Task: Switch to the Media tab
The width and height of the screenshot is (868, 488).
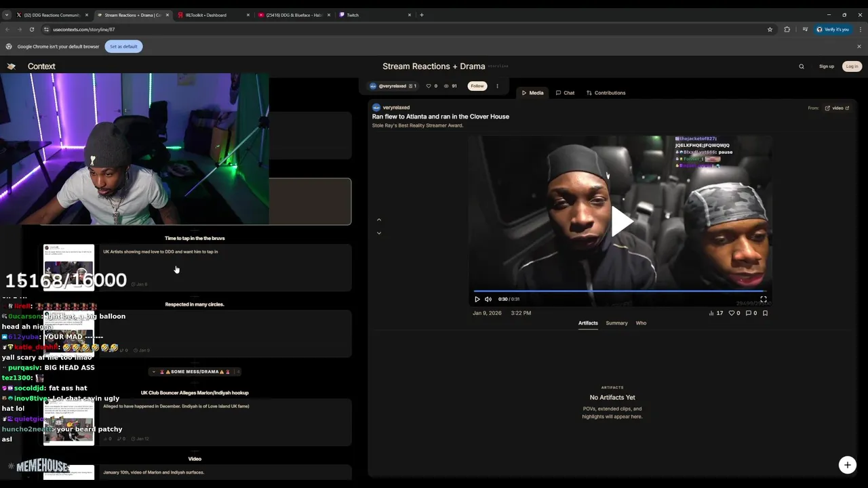Action: tap(532, 93)
